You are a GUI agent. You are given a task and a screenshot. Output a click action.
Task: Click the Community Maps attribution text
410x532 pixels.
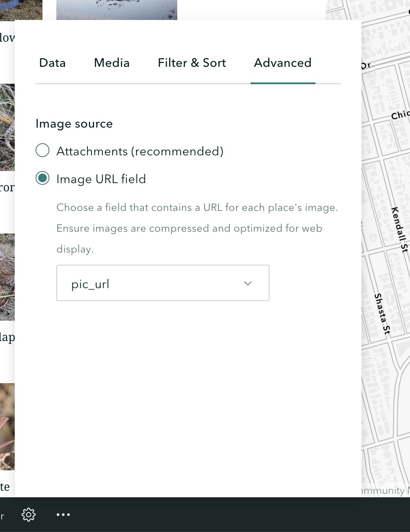coord(384,490)
